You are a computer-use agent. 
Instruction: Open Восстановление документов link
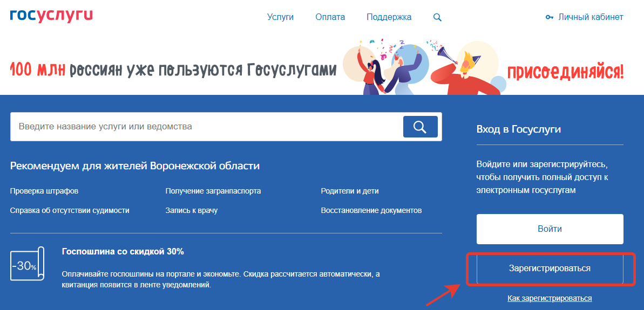click(371, 210)
